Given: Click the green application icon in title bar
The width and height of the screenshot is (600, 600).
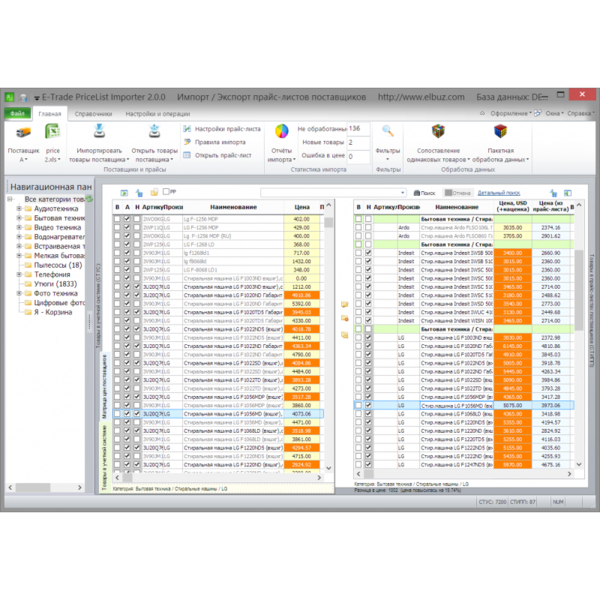Looking at the screenshot, I should 10,97.
